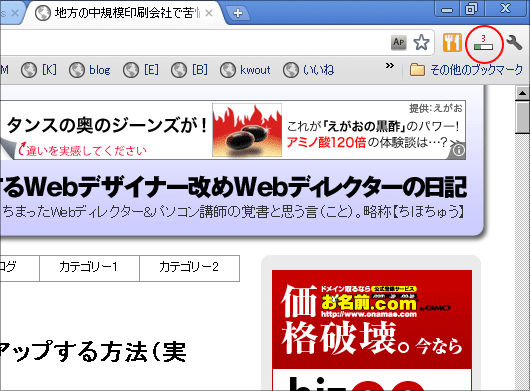Click タンスの奥のジーンズが ad text
This screenshot has height=391, width=530.
pos(107,125)
